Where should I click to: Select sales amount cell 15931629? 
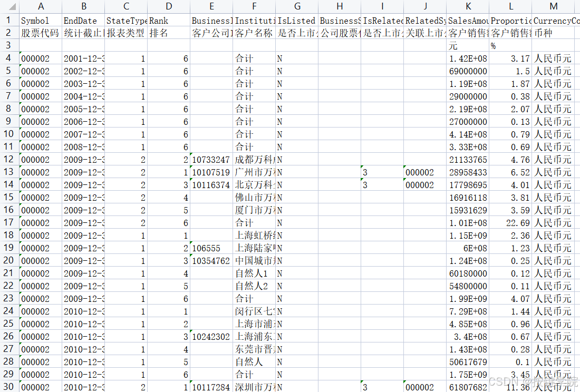pos(468,210)
